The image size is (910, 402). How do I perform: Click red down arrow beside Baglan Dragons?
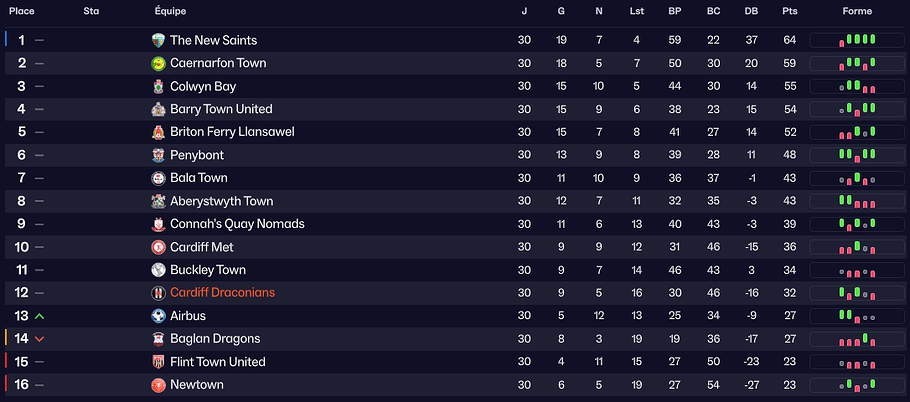coord(39,339)
